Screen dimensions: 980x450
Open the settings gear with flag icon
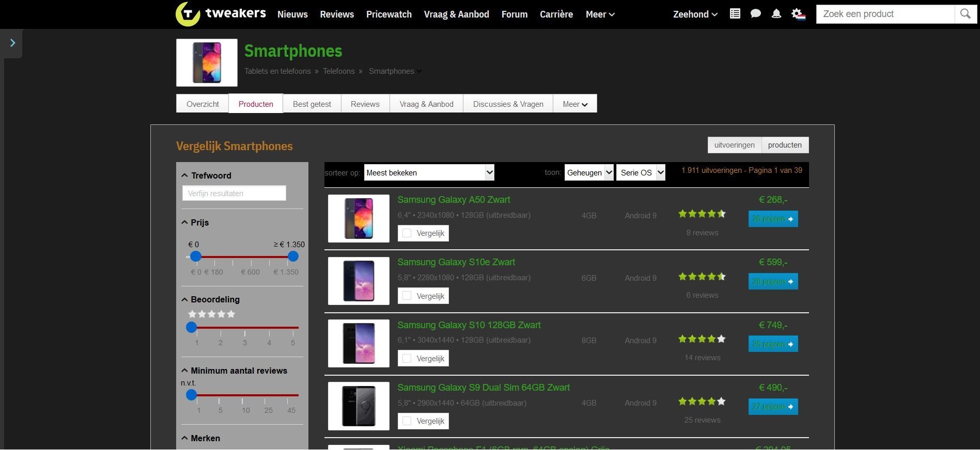tap(798, 14)
